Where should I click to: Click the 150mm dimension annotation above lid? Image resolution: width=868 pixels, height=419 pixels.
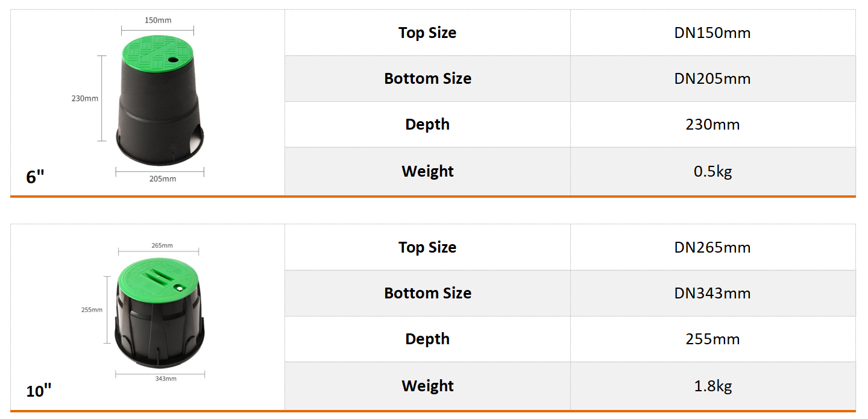click(x=158, y=20)
